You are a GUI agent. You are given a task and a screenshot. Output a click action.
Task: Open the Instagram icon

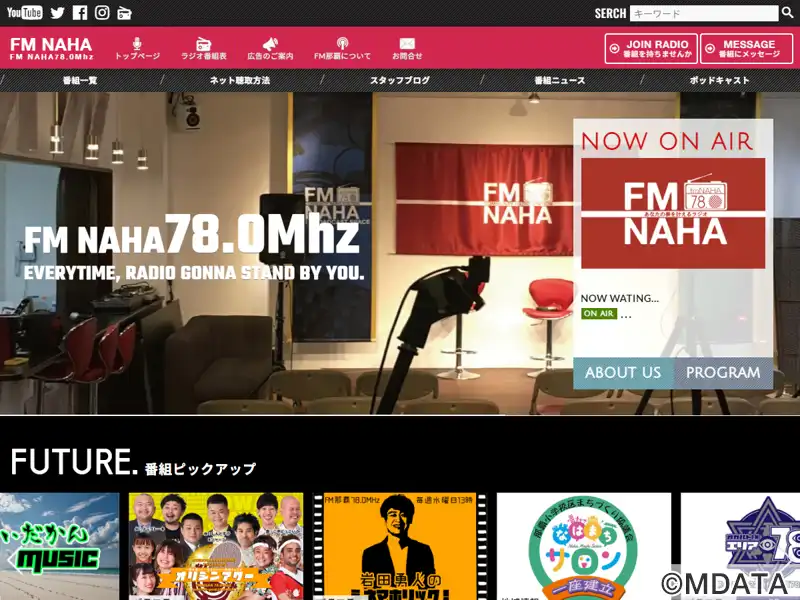coord(102,12)
